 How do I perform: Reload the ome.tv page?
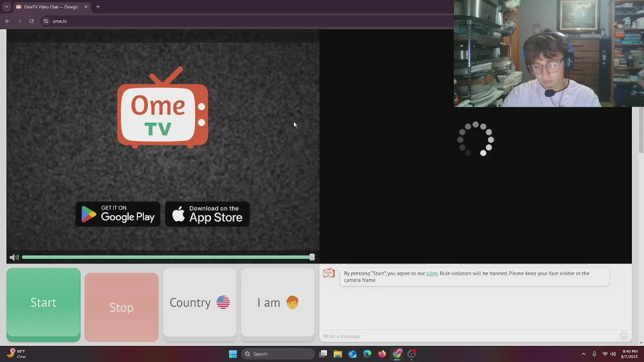tap(31, 21)
